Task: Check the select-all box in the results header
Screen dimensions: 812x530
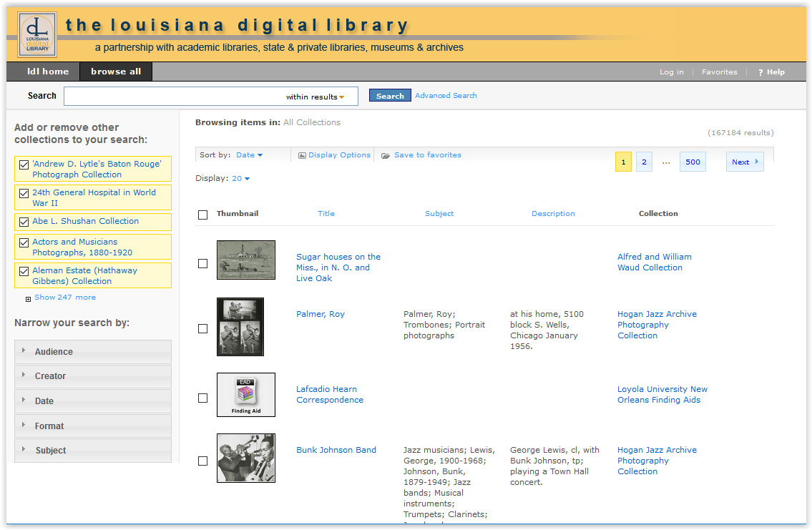Action: (202, 214)
